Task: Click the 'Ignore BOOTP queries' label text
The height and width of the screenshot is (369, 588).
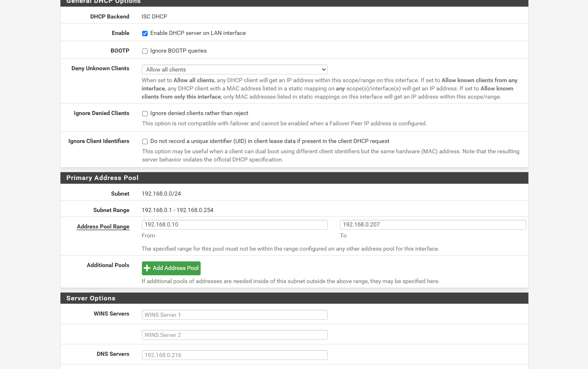Action: (x=178, y=51)
